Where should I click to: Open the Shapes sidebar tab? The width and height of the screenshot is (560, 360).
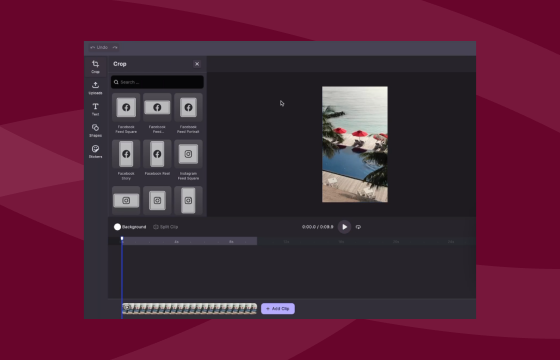pos(95,130)
